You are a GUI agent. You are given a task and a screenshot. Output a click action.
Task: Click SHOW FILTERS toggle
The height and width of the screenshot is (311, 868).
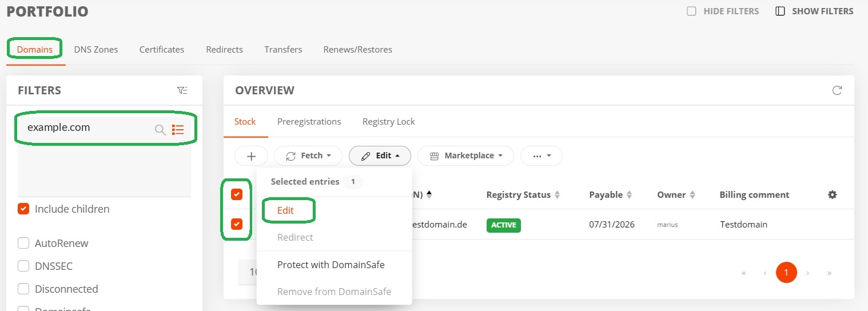pyautogui.click(x=814, y=11)
